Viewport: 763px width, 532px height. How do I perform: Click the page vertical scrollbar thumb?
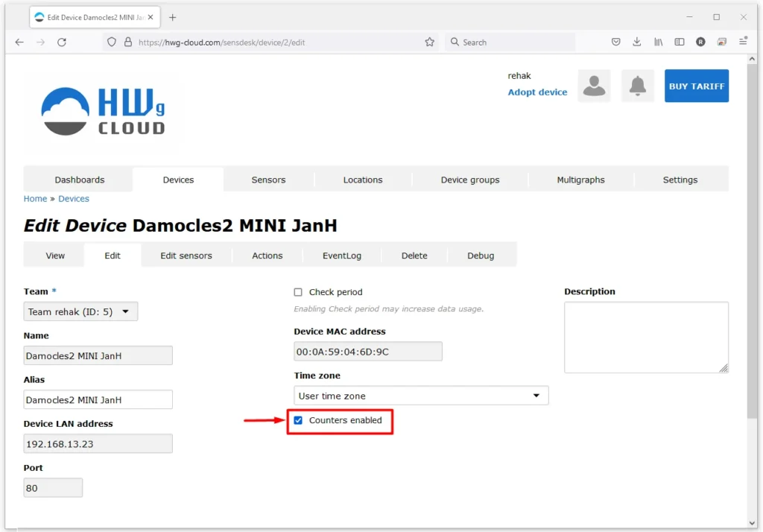(x=752, y=241)
